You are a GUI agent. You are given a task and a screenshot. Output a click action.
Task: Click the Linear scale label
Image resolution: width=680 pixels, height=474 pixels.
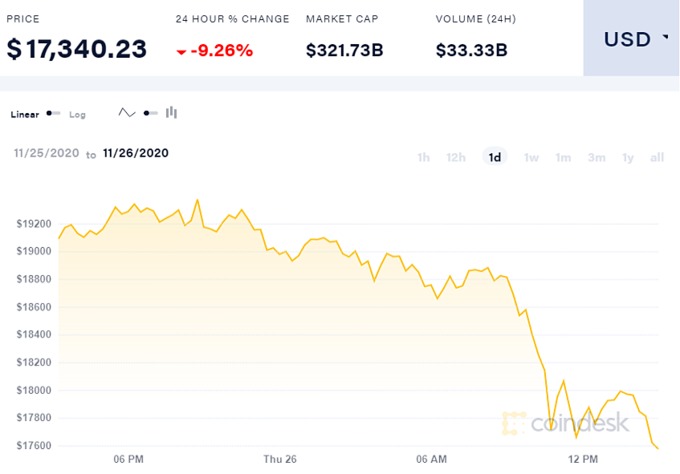click(x=25, y=114)
